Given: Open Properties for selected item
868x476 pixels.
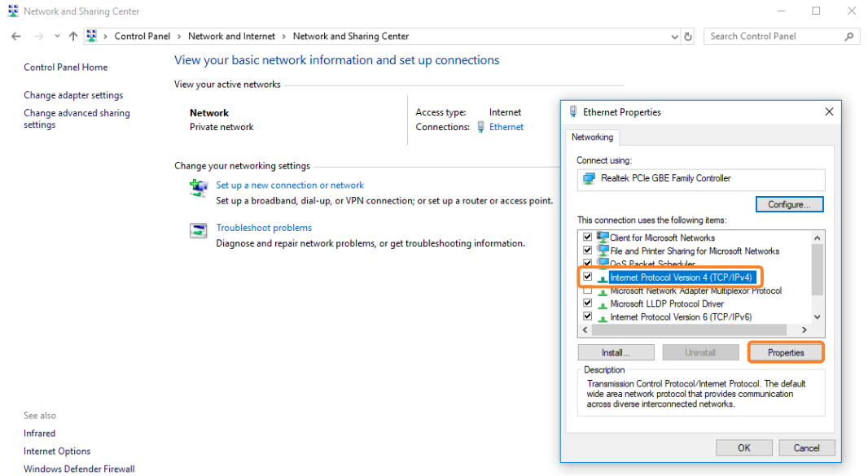Looking at the screenshot, I should click(786, 352).
